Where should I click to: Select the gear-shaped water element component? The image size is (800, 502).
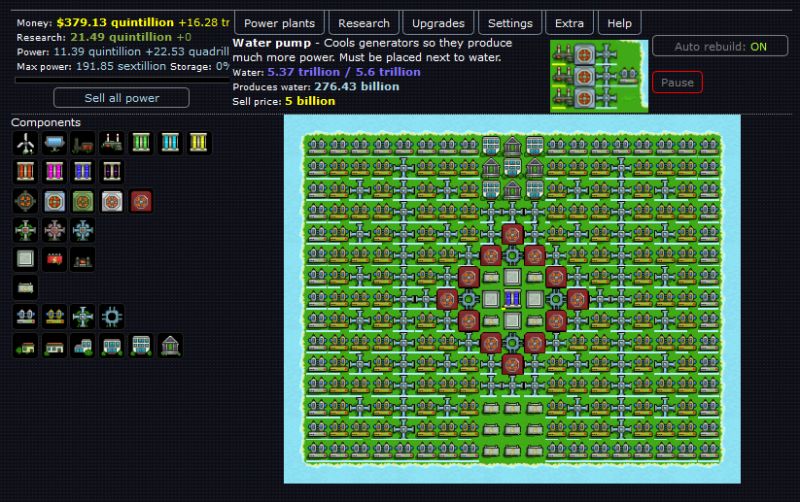click(x=112, y=317)
